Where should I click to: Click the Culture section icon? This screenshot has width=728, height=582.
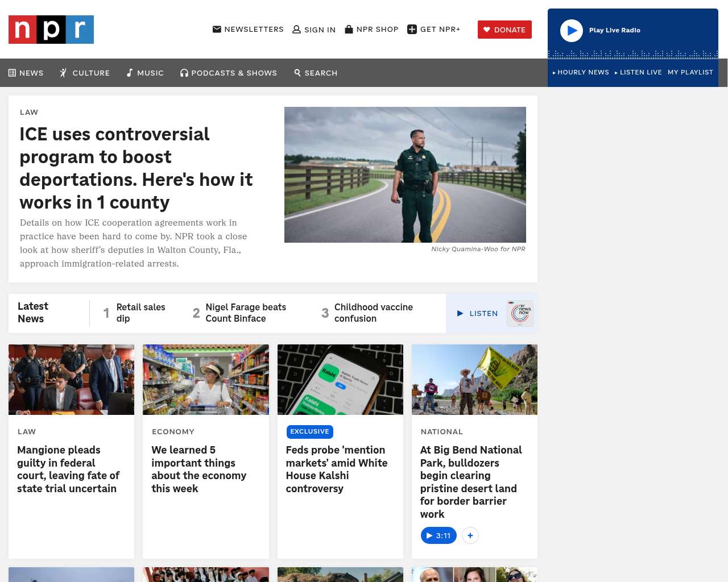click(64, 73)
